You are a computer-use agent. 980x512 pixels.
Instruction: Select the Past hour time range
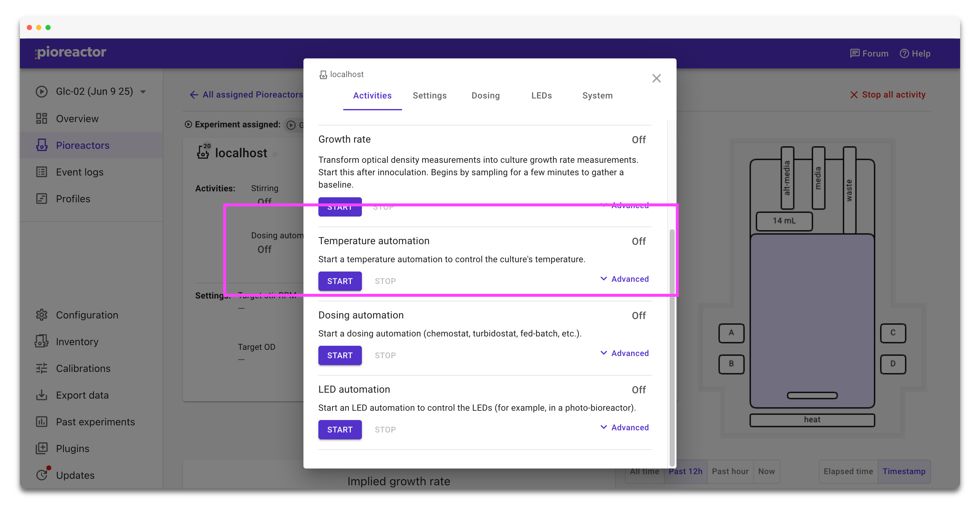(x=730, y=471)
